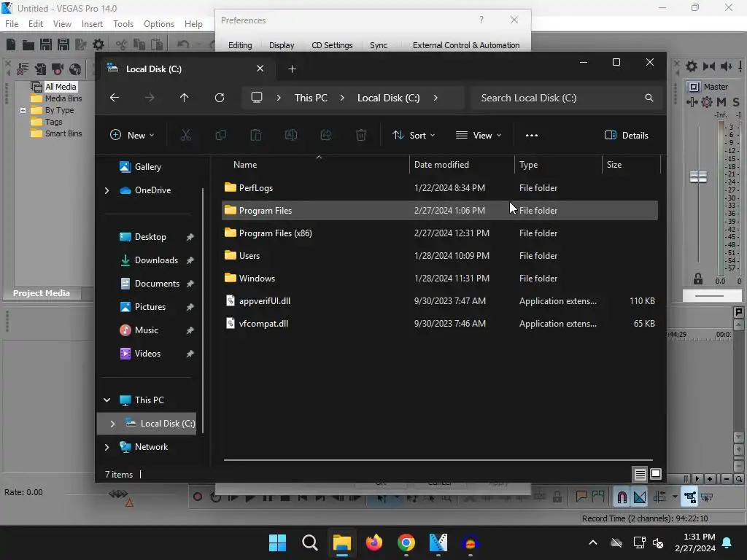Viewport: 747px width, 560px height.
Task: Click This PC in the address breadcrumb
Action: coord(311,98)
